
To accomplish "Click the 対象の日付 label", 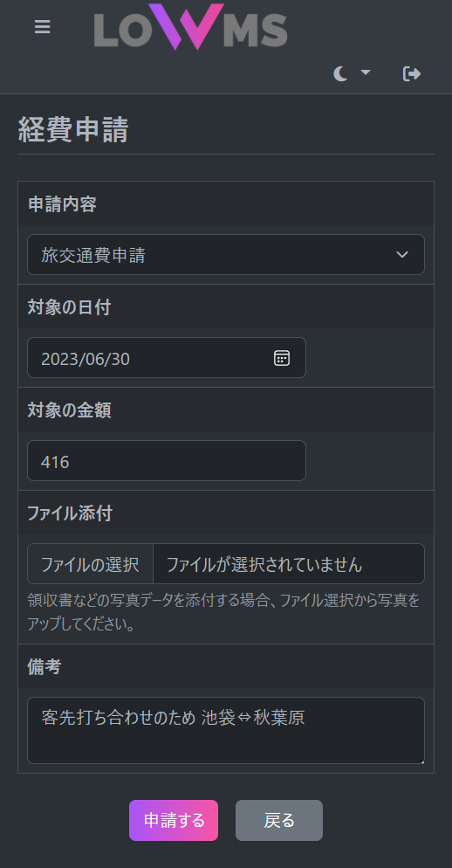I will [69, 307].
